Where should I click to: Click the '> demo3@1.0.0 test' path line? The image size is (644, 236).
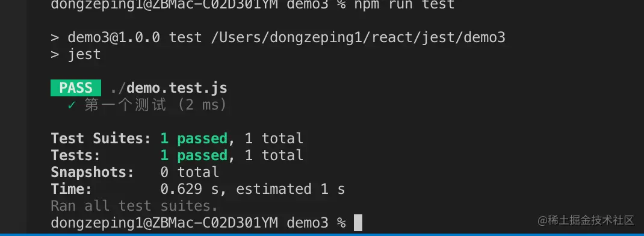pyautogui.click(x=278, y=37)
